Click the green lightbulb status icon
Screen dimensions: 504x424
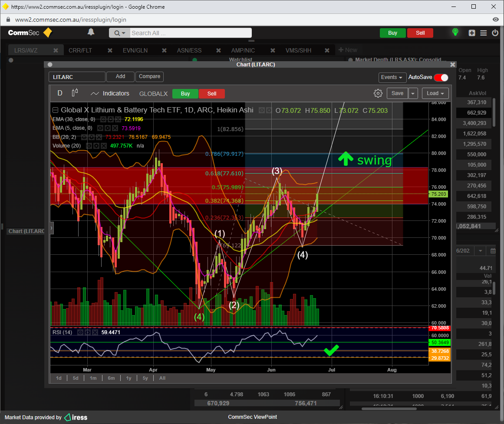455,32
